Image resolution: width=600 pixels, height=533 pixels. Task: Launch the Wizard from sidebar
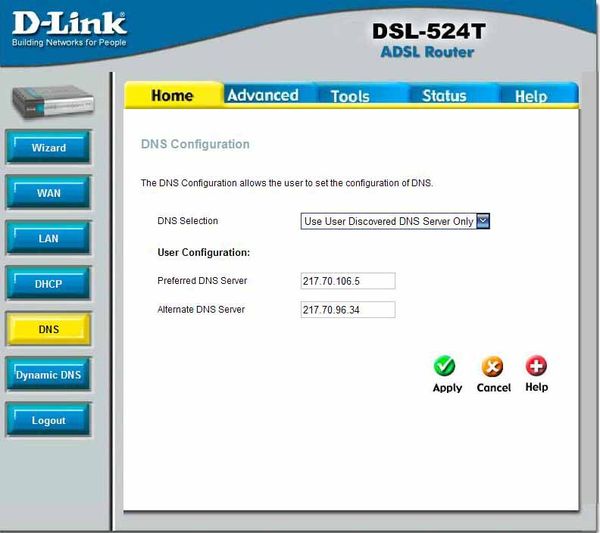(49, 147)
